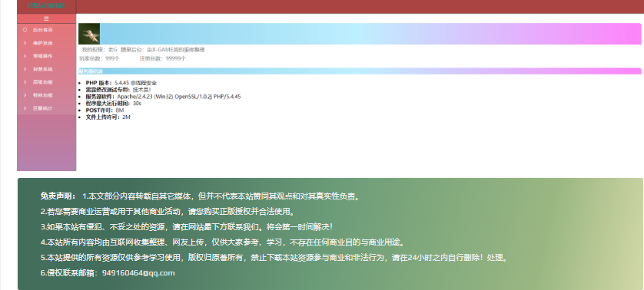Expand the 封禁系统 submenu via its chevron
The height and width of the screenshot is (290, 644).
pos(25,69)
